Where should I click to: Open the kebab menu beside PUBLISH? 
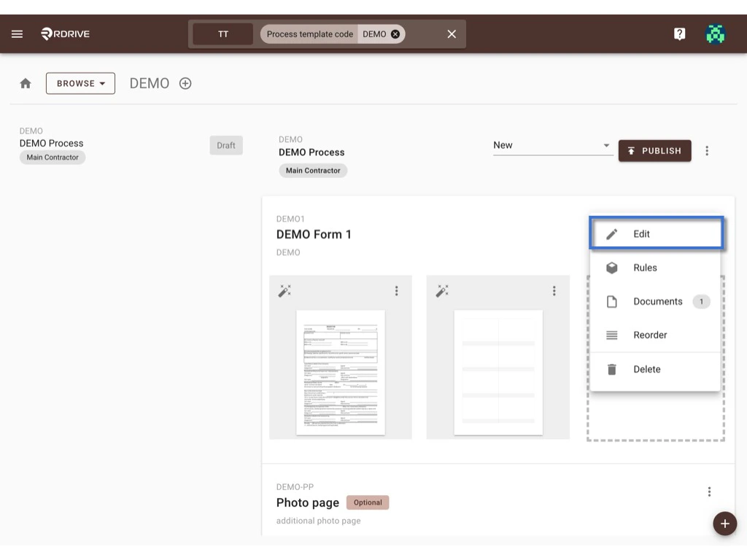point(707,151)
